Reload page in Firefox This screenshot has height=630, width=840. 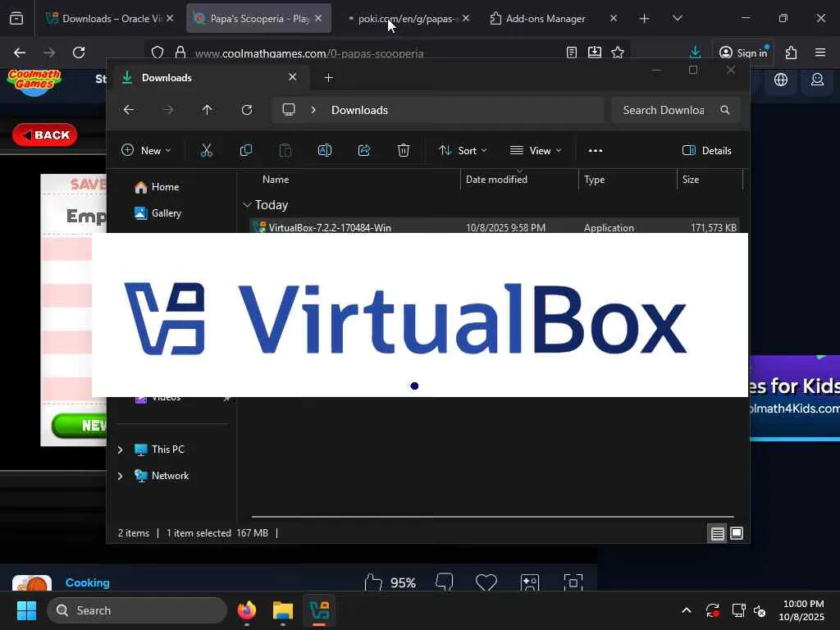79,52
